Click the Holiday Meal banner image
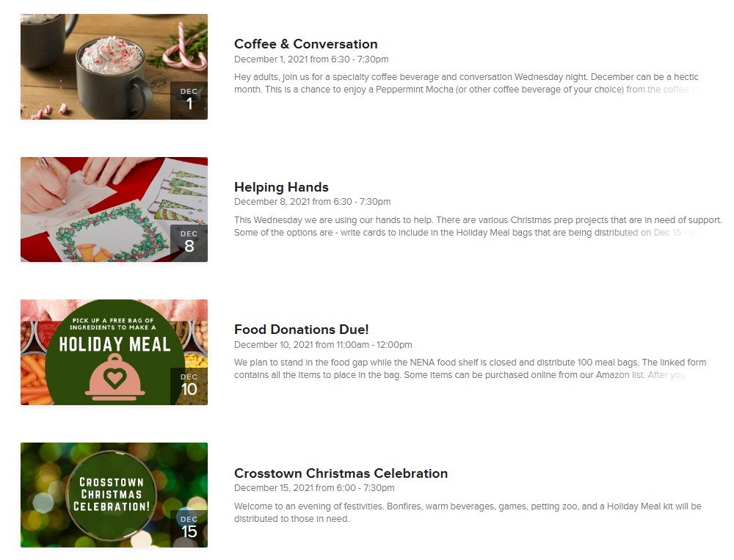 [x=114, y=352]
